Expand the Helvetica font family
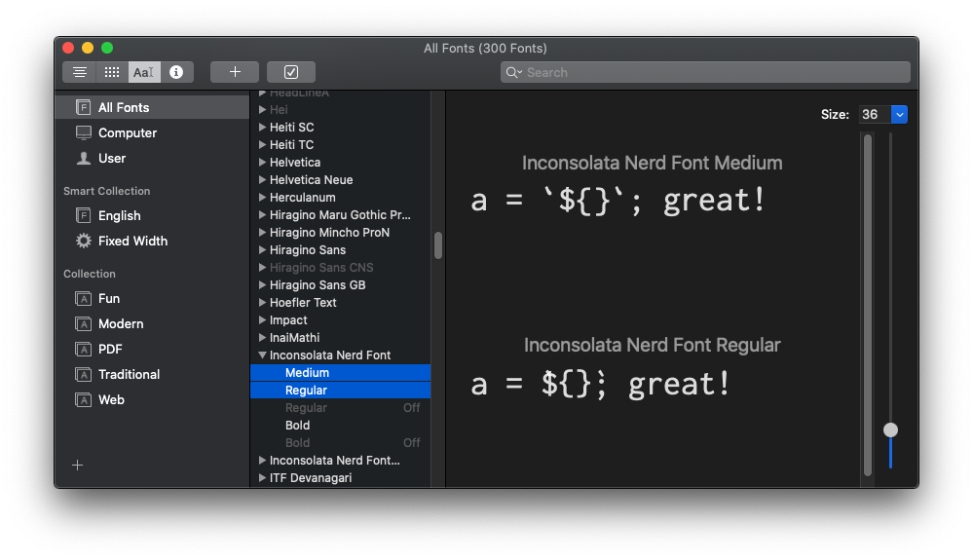 tap(263, 162)
